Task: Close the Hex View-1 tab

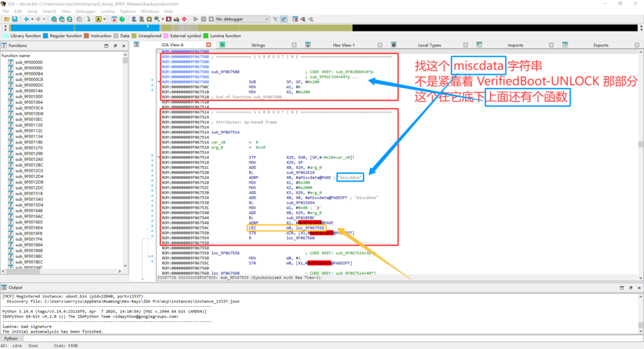Action: pos(380,45)
